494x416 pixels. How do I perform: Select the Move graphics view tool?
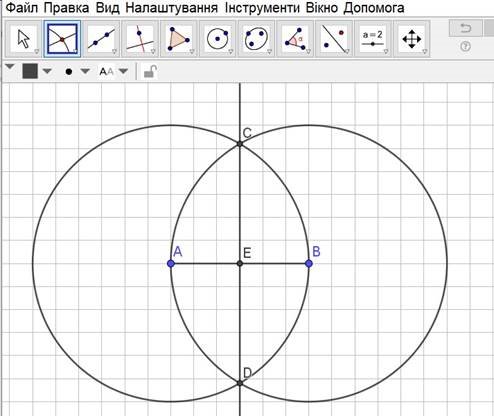pyautogui.click(x=411, y=39)
